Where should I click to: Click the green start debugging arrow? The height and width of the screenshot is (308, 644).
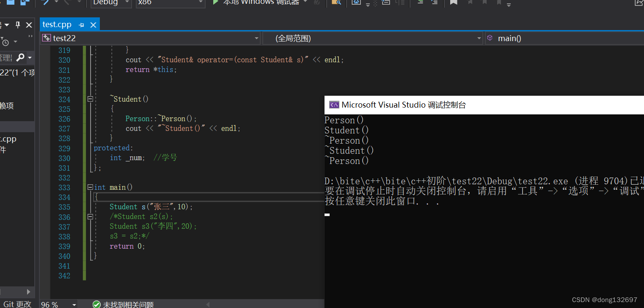(x=215, y=2)
